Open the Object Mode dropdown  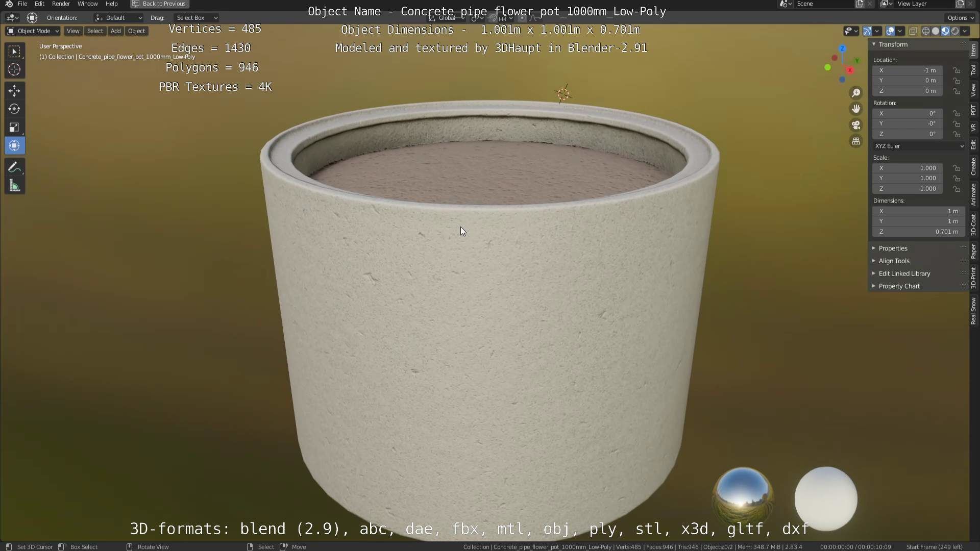click(33, 31)
